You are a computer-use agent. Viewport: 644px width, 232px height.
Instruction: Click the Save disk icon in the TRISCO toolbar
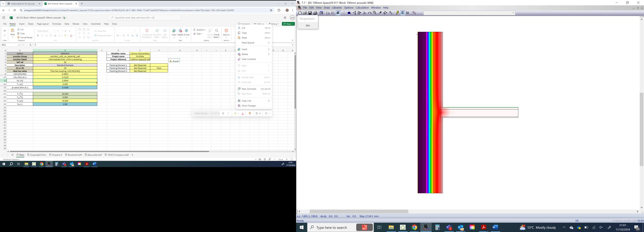[x=310, y=13]
